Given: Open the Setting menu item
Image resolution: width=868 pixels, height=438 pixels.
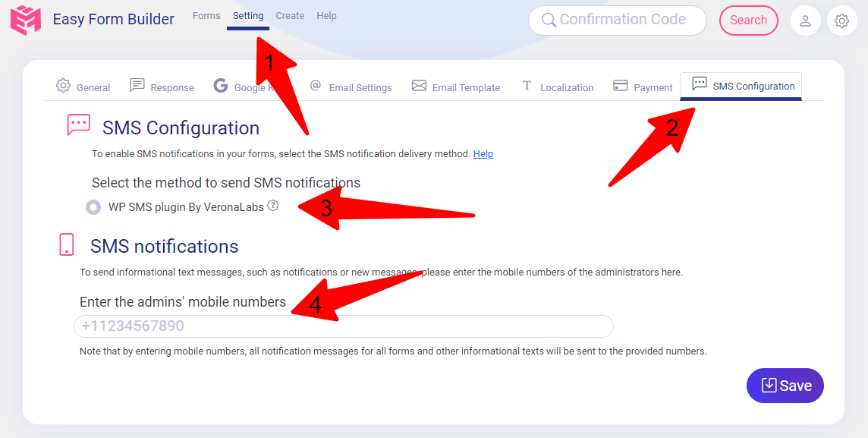Looking at the screenshot, I should coord(248,15).
